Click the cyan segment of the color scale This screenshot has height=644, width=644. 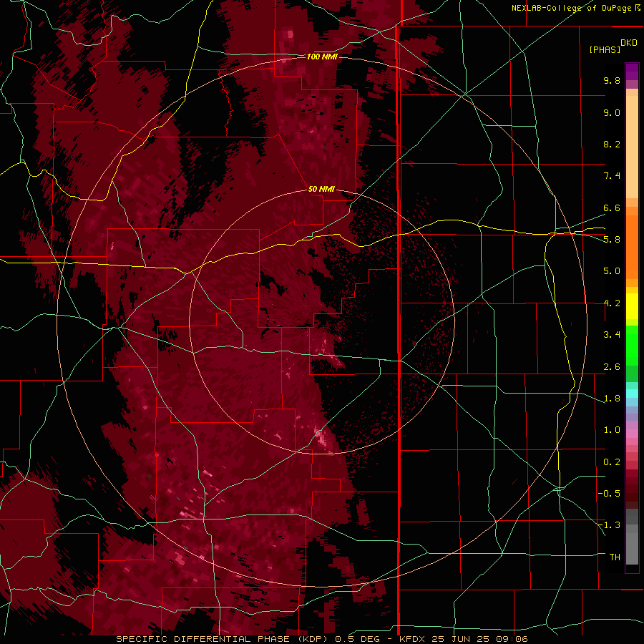(x=632, y=394)
